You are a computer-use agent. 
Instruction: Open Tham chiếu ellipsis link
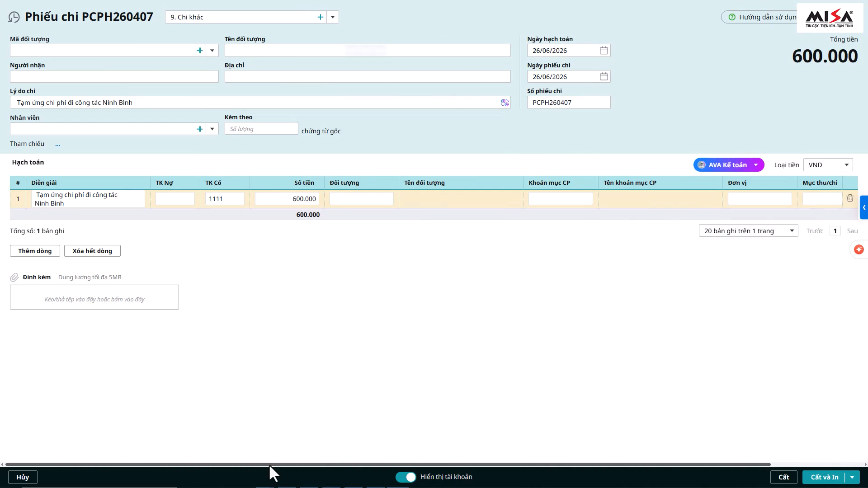tap(57, 144)
